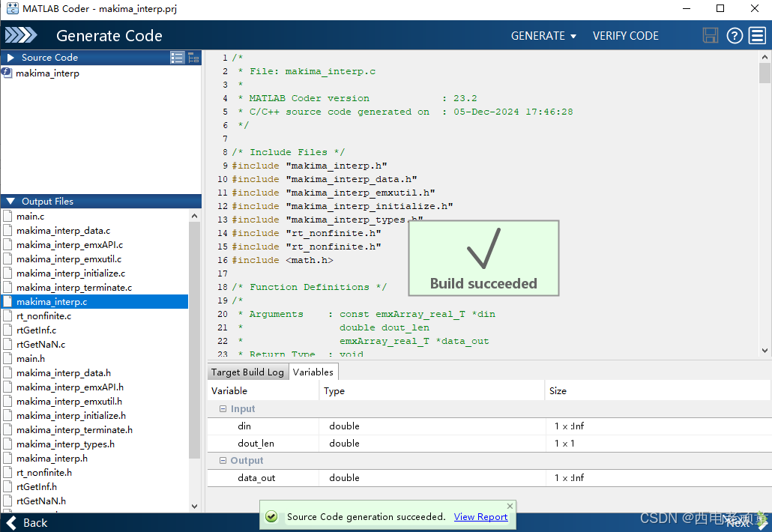
Task: Click code line 9 include makima_interp.h
Action: pyautogui.click(x=310, y=166)
